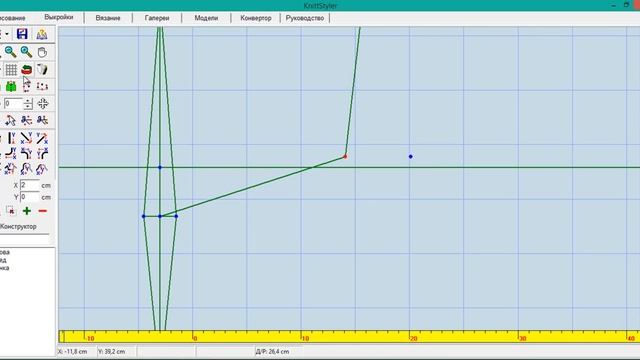The height and width of the screenshot is (360, 640).
Task: Click the dotted-outline icon right of the green vest
Action: pyautogui.click(x=27, y=86)
